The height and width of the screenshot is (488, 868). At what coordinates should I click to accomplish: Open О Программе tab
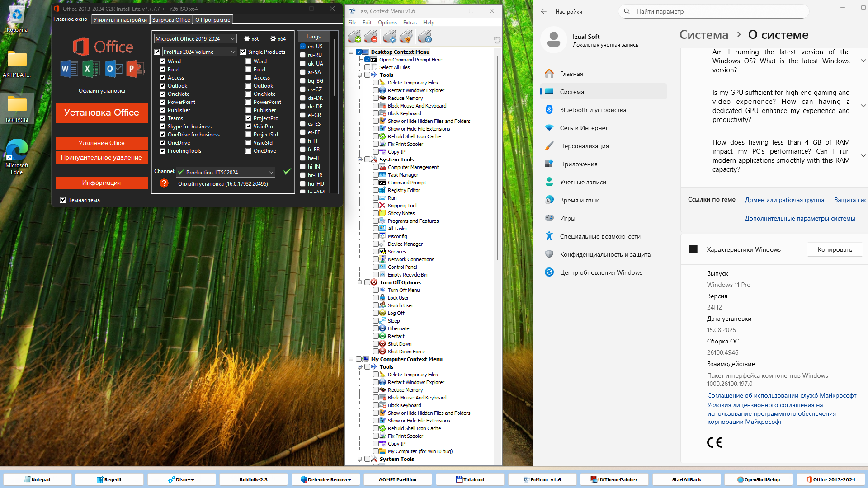pyautogui.click(x=212, y=19)
